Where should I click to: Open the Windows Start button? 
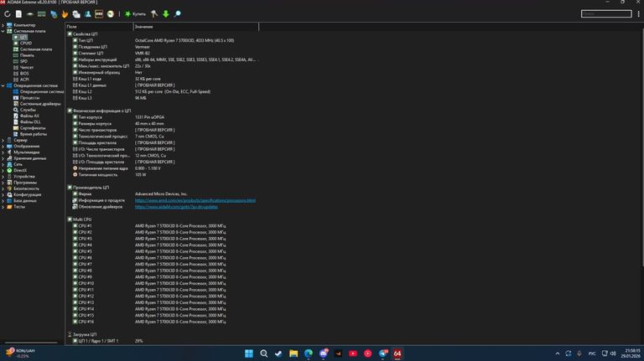[x=249, y=353]
